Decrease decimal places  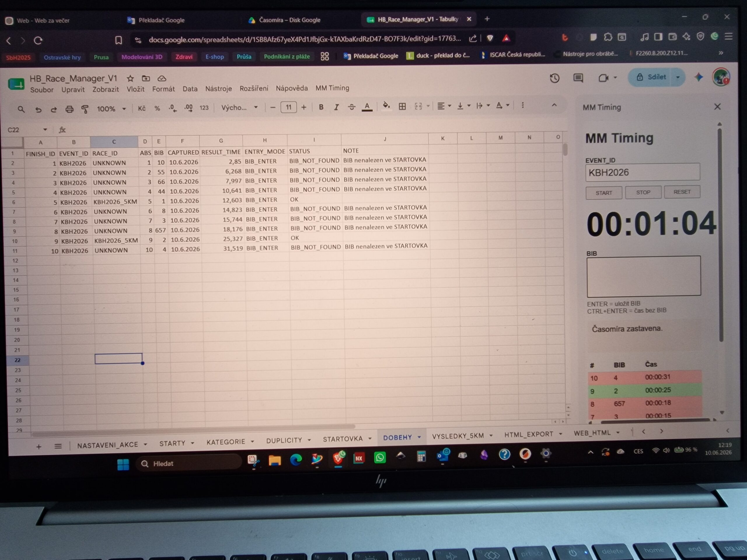pos(172,108)
